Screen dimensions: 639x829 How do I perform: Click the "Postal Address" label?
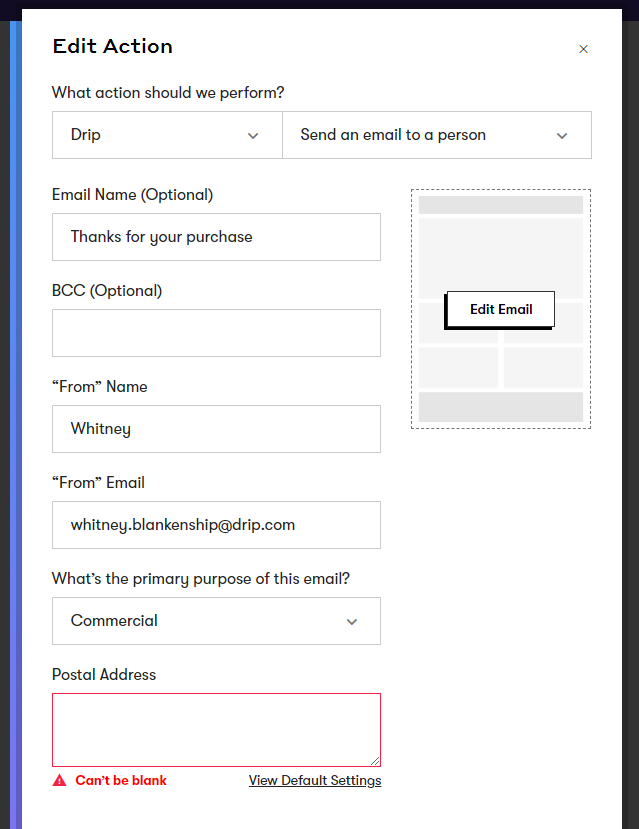click(x=104, y=675)
